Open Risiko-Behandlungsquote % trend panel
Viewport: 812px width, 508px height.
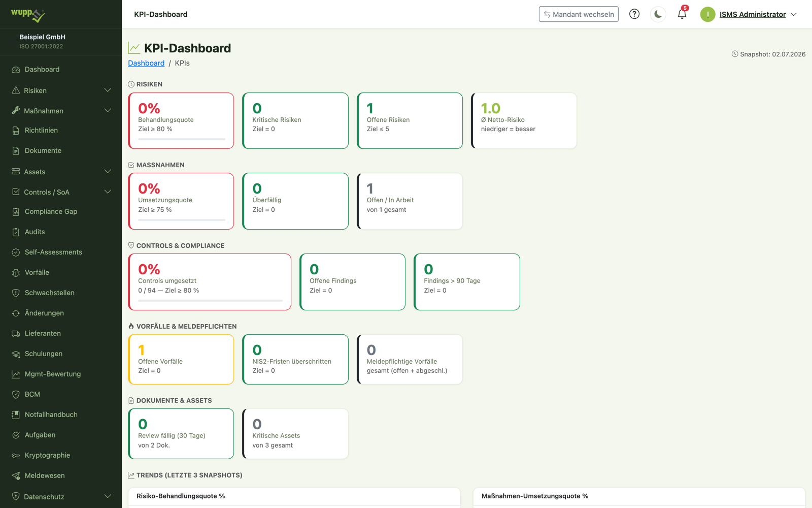(x=294, y=497)
